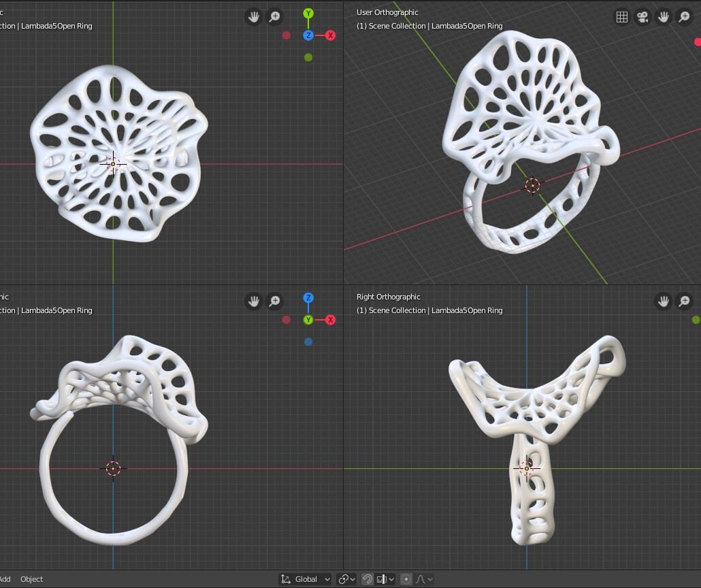701x588 pixels.
Task: Click the pan hand icon in the front view viewport
Action: click(x=253, y=301)
